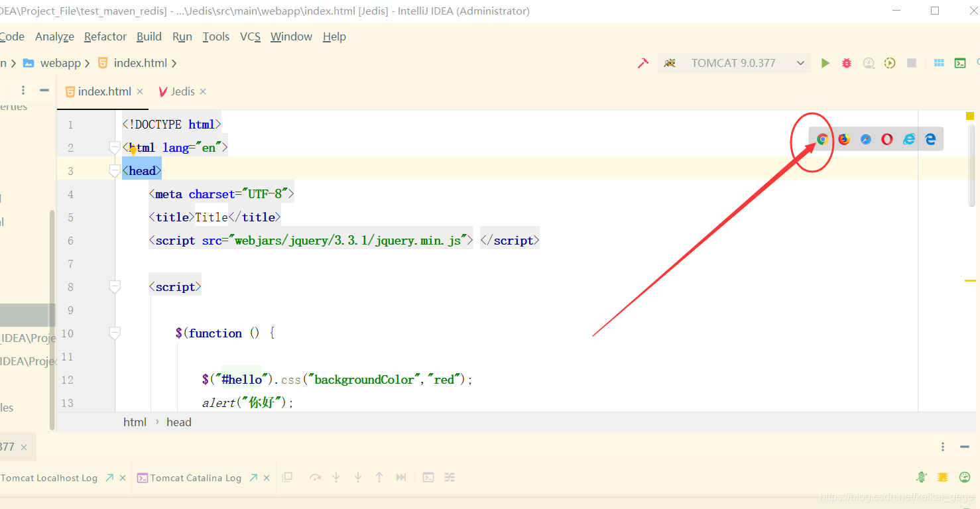This screenshot has height=509, width=980.
Task: Start debugging with the bug icon
Action: (x=846, y=62)
